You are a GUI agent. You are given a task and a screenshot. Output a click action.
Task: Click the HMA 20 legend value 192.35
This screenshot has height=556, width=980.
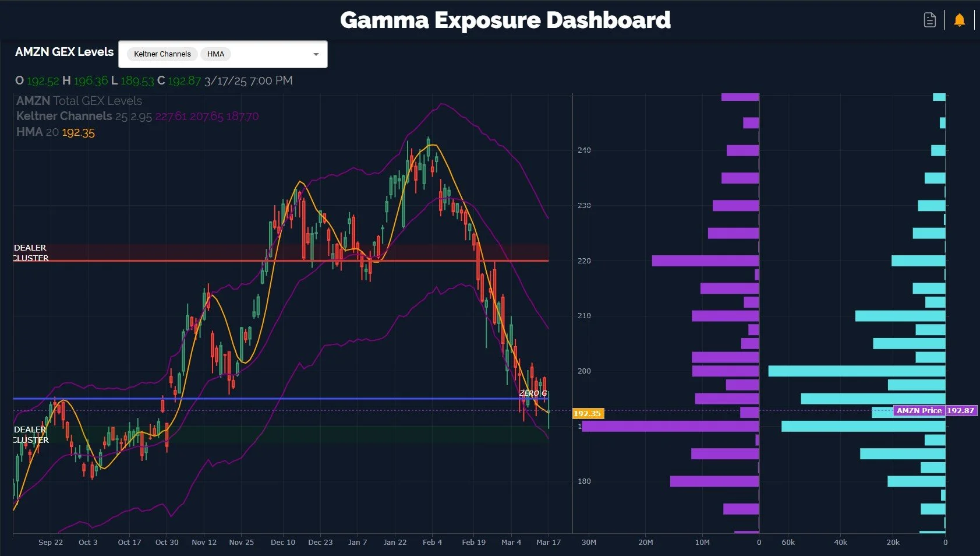click(78, 132)
